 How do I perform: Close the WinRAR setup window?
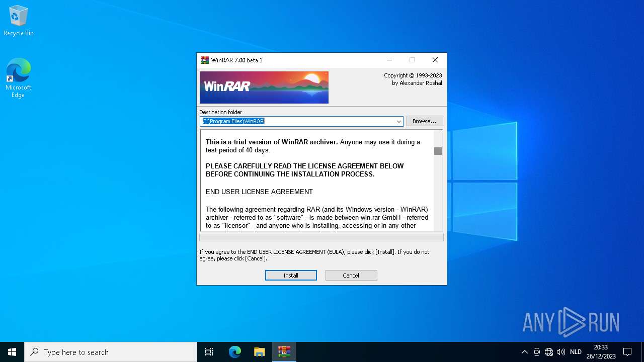(x=435, y=60)
